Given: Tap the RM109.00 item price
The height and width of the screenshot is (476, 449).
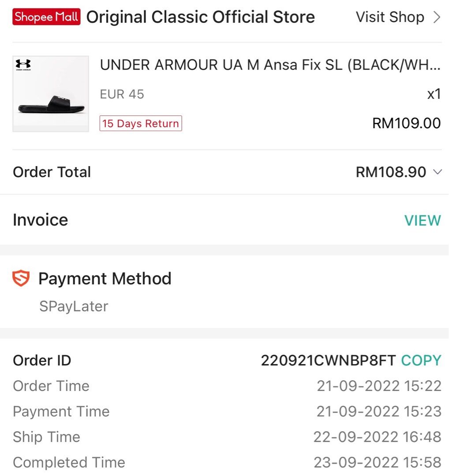Looking at the screenshot, I should tap(407, 123).
